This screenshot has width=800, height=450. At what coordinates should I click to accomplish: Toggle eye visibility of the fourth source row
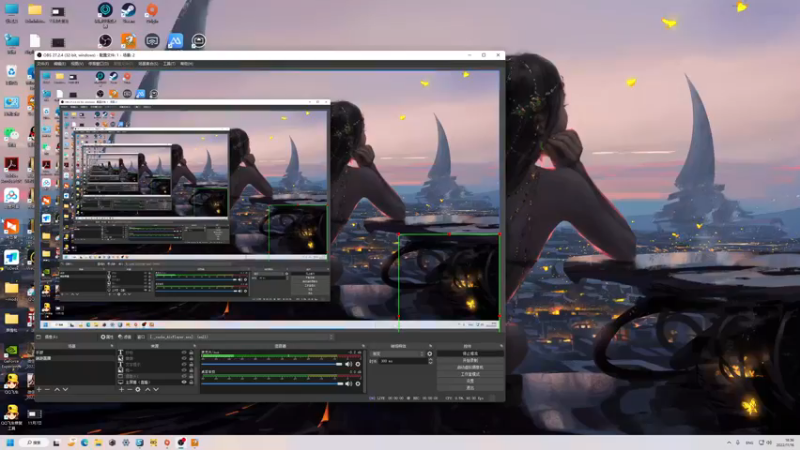click(x=184, y=370)
